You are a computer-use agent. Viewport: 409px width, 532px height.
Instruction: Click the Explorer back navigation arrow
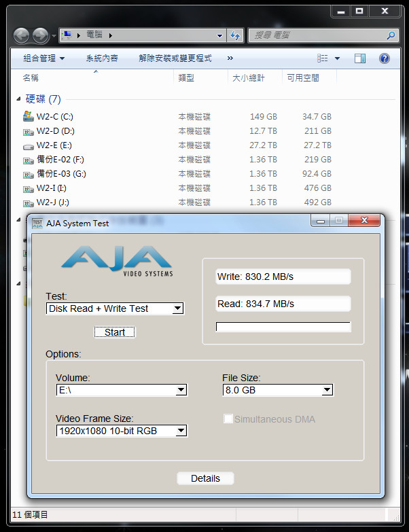tap(21, 35)
